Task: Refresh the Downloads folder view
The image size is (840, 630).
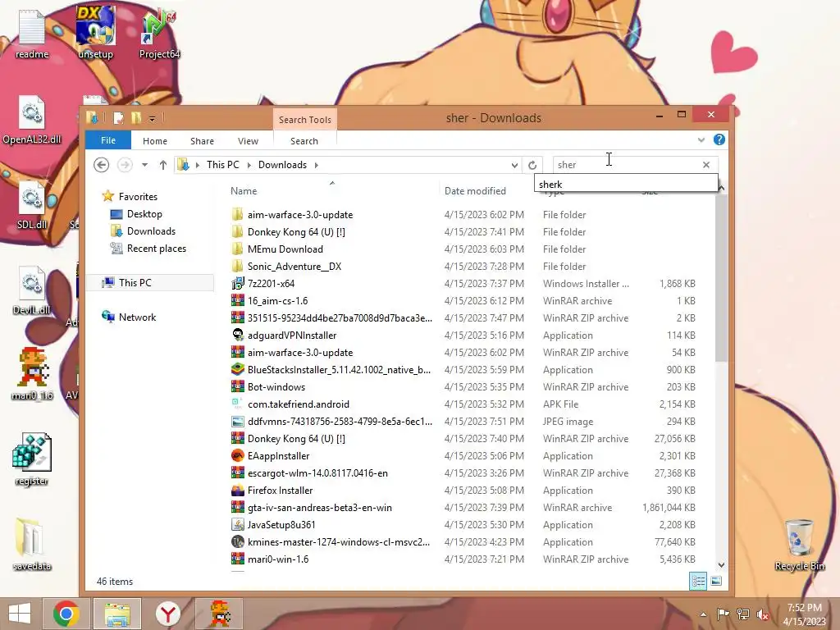Action: [x=532, y=165]
